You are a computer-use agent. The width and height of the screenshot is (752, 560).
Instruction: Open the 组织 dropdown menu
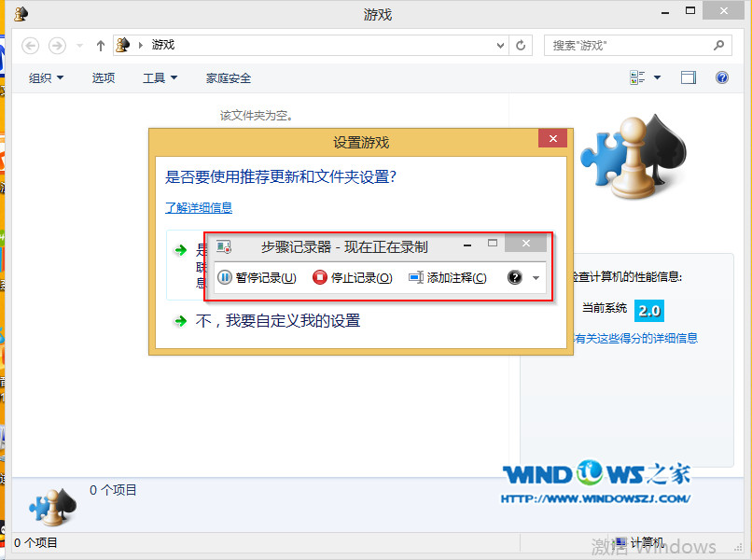pyautogui.click(x=46, y=78)
